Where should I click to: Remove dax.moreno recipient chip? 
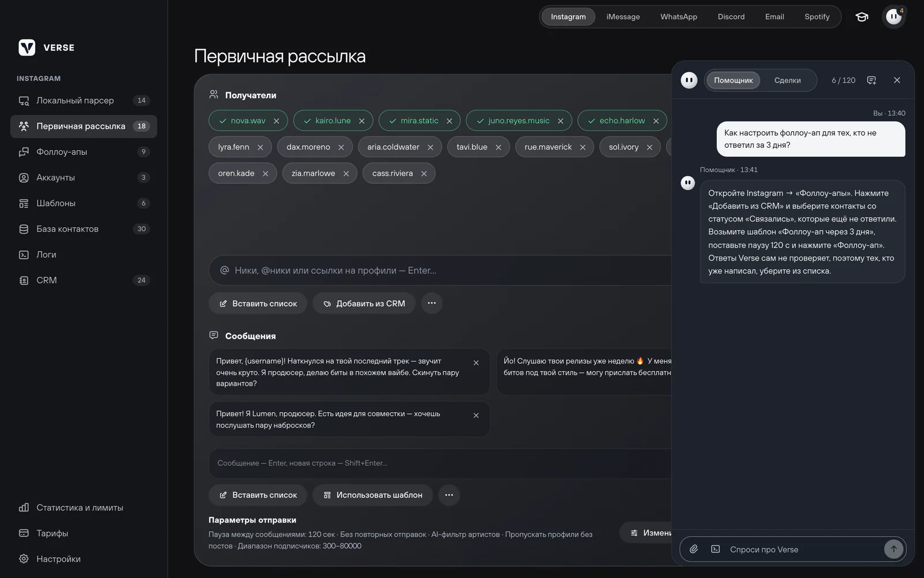coord(341,147)
